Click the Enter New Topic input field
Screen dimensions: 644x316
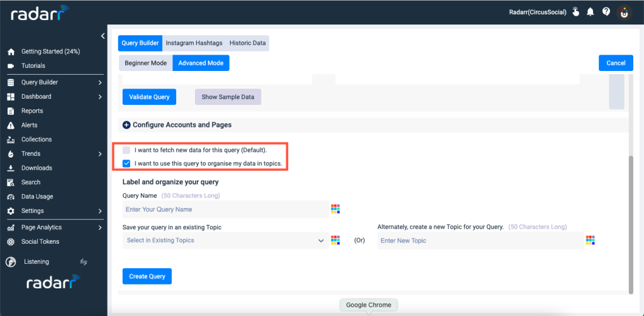[480, 241]
